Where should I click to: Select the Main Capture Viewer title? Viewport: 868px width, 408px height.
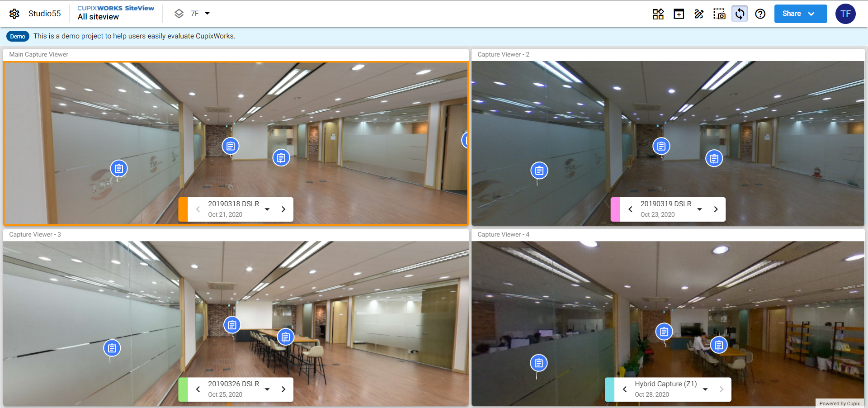39,54
